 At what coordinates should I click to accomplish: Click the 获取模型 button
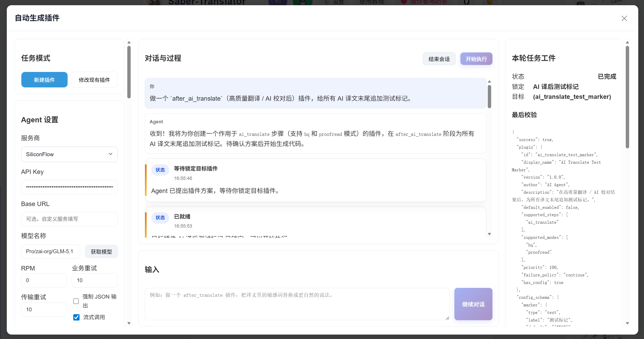pos(101,252)
